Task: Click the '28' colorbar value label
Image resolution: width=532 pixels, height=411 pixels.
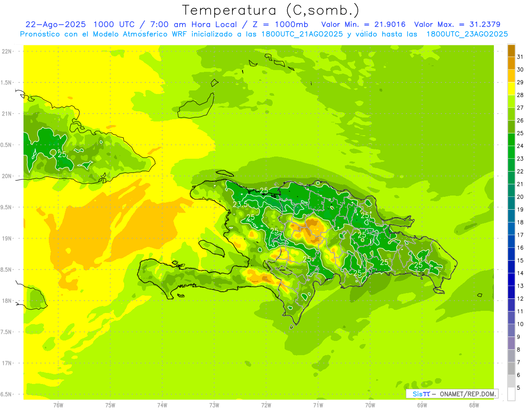Action: coord(520,95)
